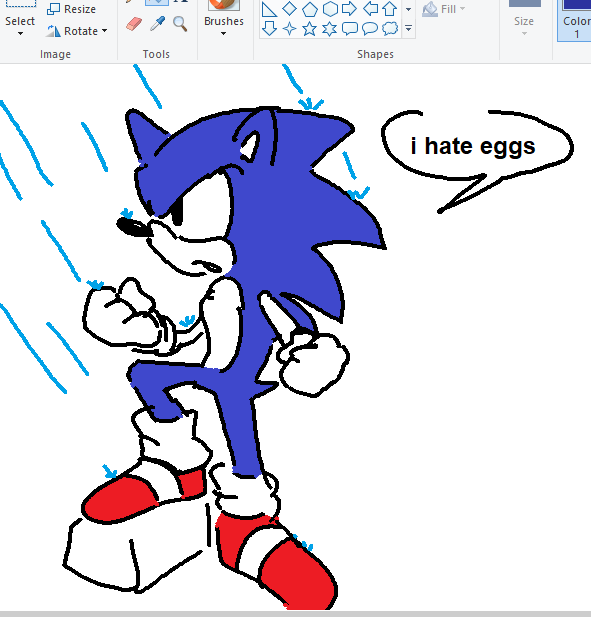Select the diamond shape

point(289,8)
